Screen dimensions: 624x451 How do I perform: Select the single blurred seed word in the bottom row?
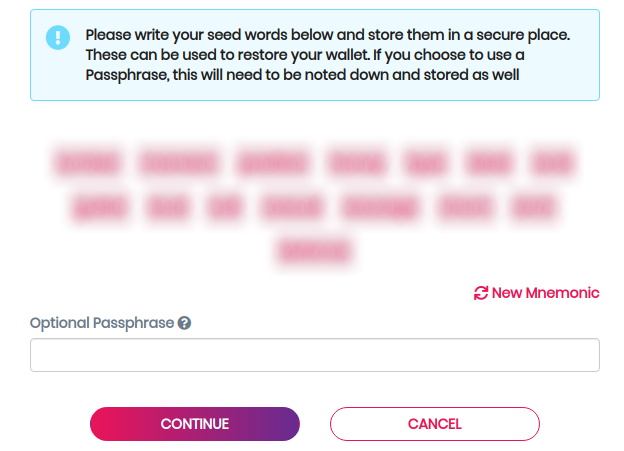315,252
